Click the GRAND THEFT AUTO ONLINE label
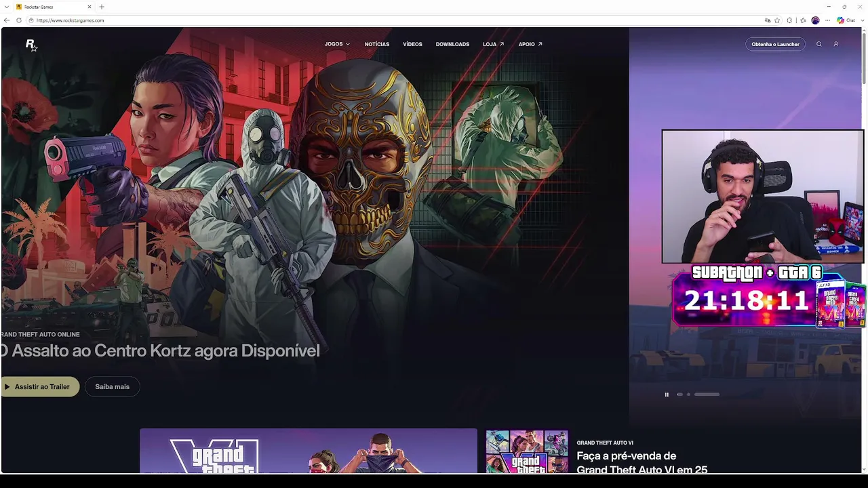 pyautogui.click(x=40, y=334)
